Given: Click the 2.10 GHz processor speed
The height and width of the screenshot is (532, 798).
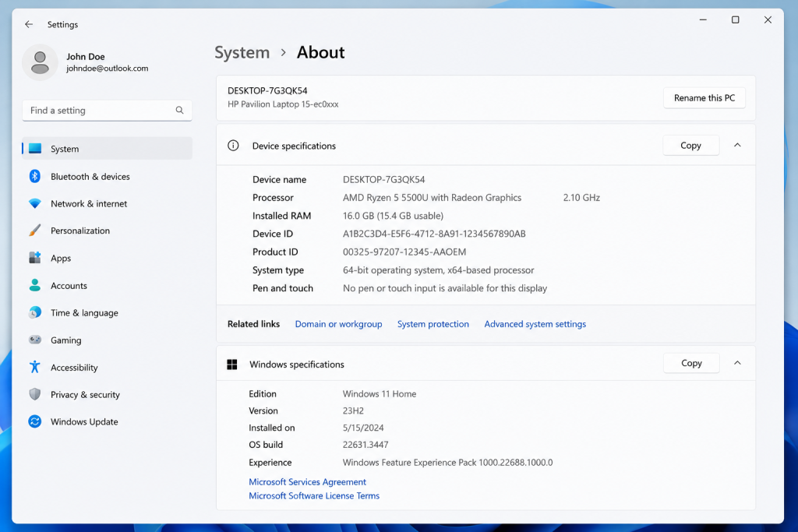Looking at the screenshot, I should point(581,197).
